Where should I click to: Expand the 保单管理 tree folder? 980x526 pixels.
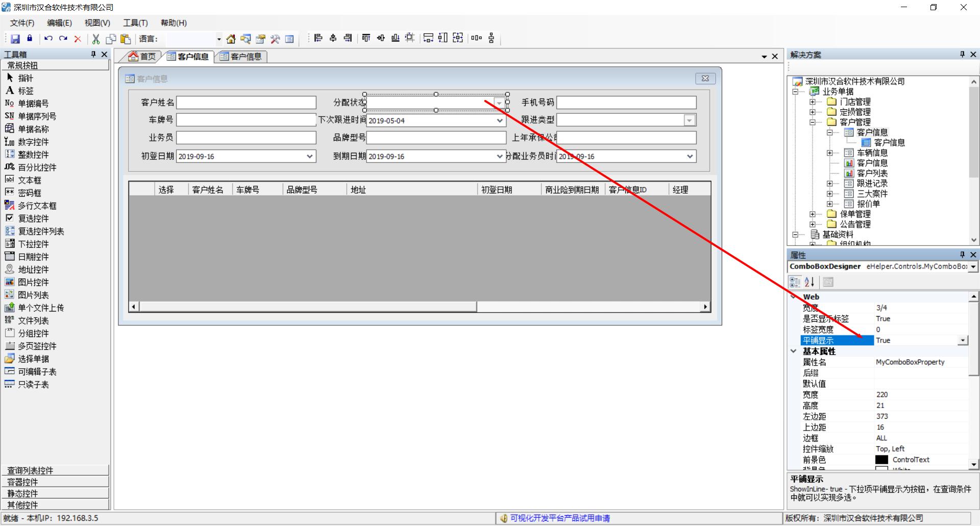click(x=813, y=214)
